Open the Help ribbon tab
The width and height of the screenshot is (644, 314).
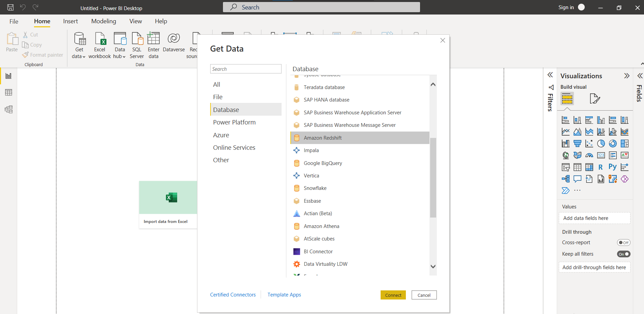click(x=161, y=21)
